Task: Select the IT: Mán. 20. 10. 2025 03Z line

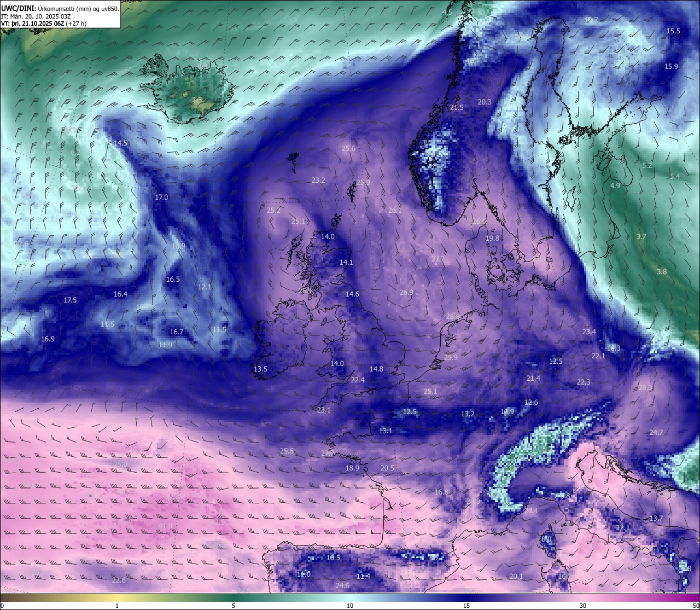Action: 36,16
